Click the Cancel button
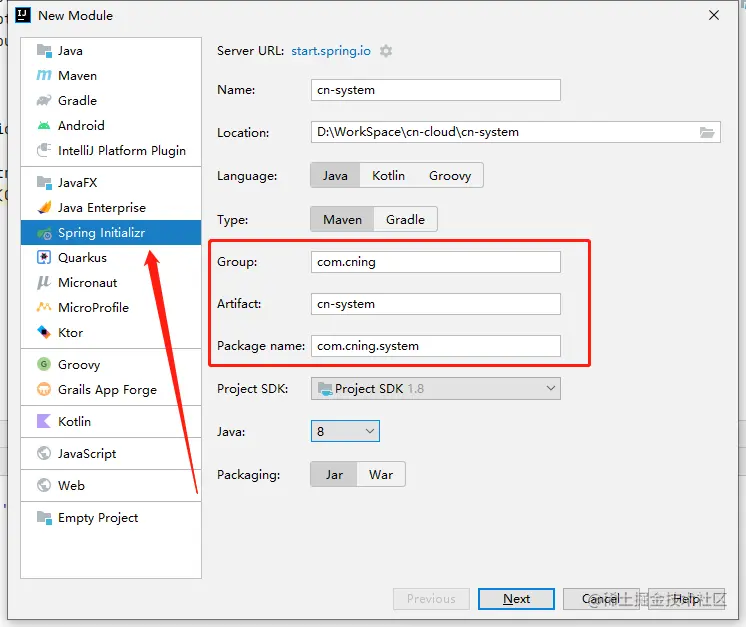Screen dimensions: 746x627 (x=601, y=598)
